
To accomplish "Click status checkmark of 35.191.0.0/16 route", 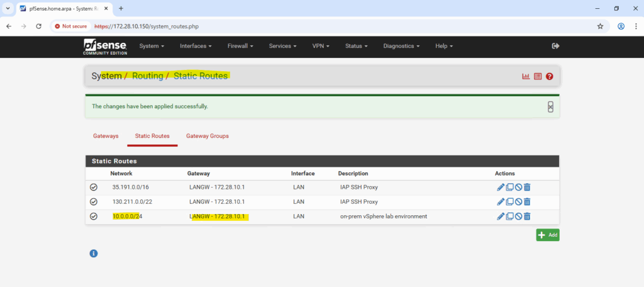I will pos(94,187).
